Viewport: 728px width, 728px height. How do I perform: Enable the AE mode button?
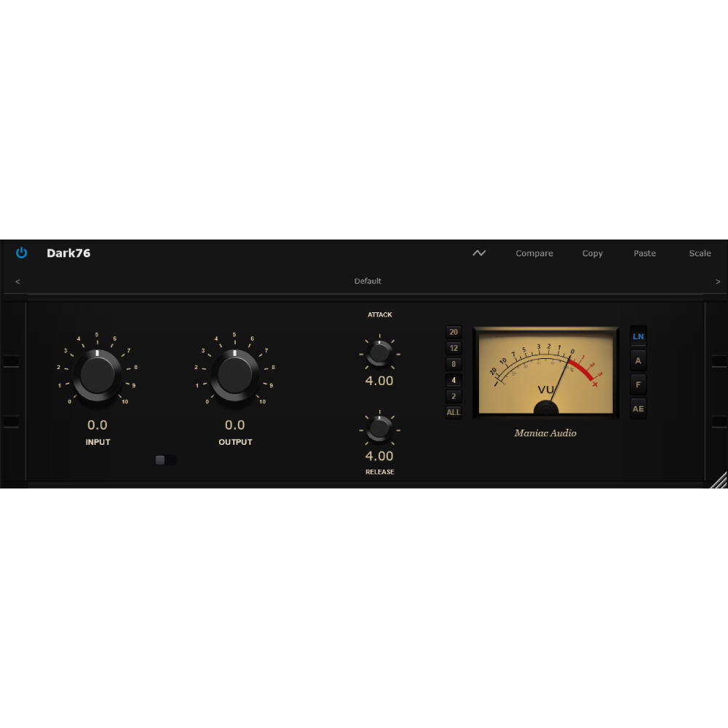point(638,409)
